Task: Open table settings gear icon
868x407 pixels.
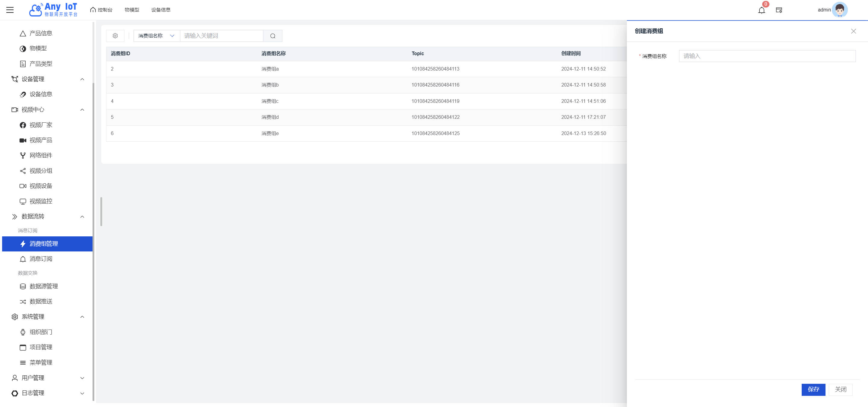Action: pyautogui.click(x=115, y=36)
